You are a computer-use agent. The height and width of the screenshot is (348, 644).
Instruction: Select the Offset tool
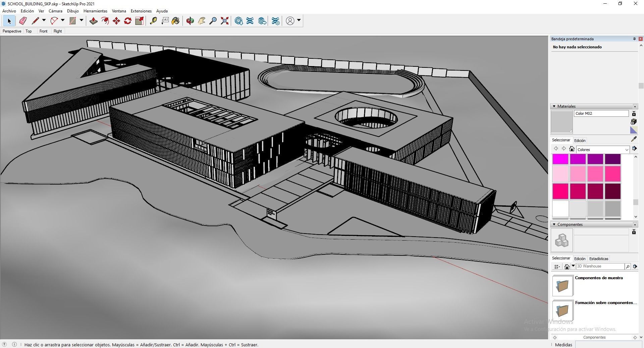(105, 21)
